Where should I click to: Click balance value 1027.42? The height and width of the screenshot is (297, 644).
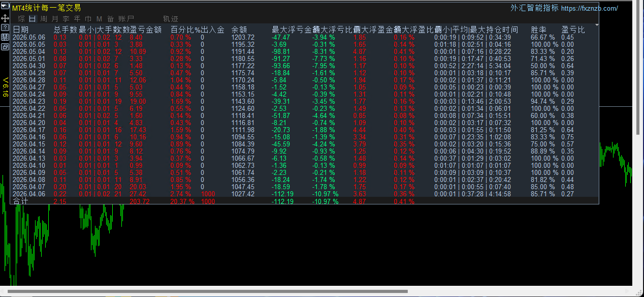click(243, 194)
